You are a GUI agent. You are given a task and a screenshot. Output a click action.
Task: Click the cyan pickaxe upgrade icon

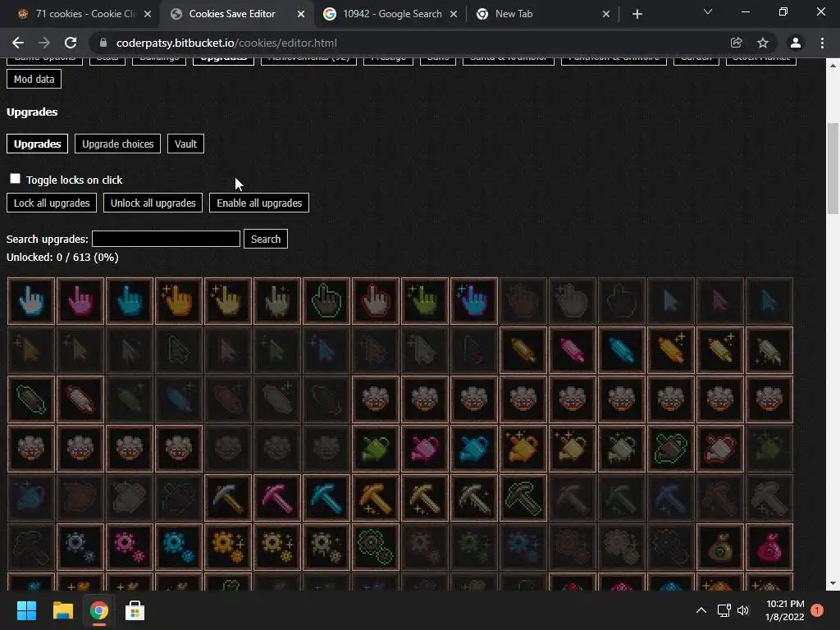[x=326, y=498]
